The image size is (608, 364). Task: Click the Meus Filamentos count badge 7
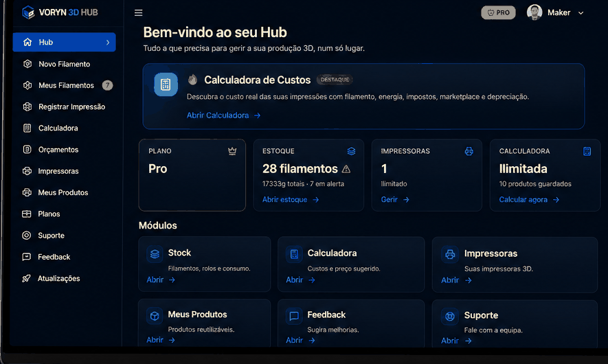click(107, 85)
